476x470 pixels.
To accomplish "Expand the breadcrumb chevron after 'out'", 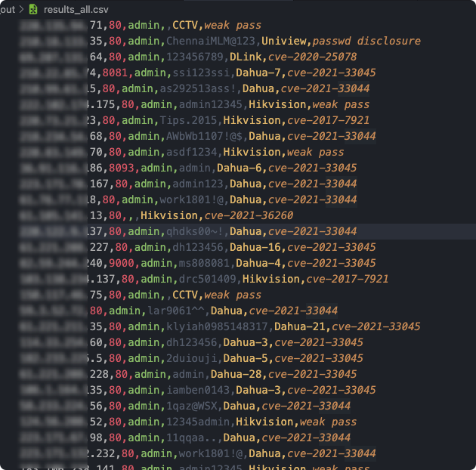I will pos(22,9).
